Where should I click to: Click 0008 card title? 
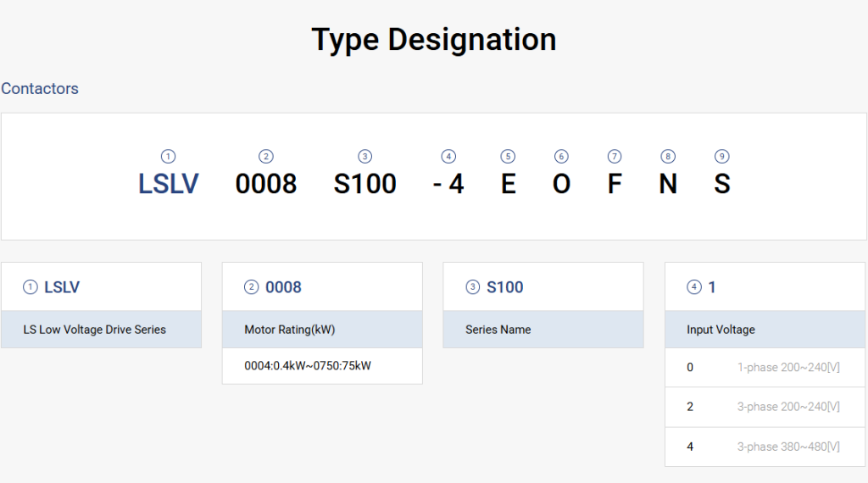283,287
